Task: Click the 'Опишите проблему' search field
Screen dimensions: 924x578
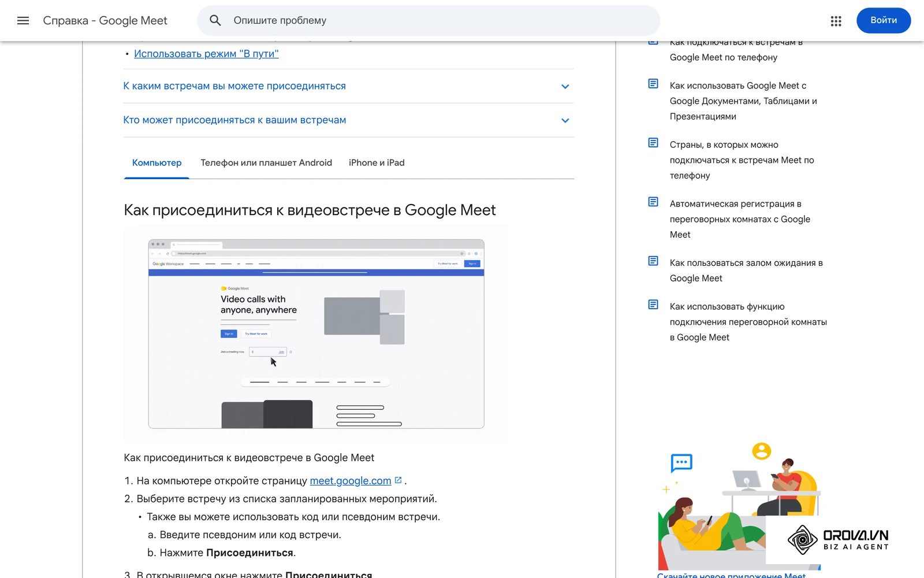Action: point(429,21)
